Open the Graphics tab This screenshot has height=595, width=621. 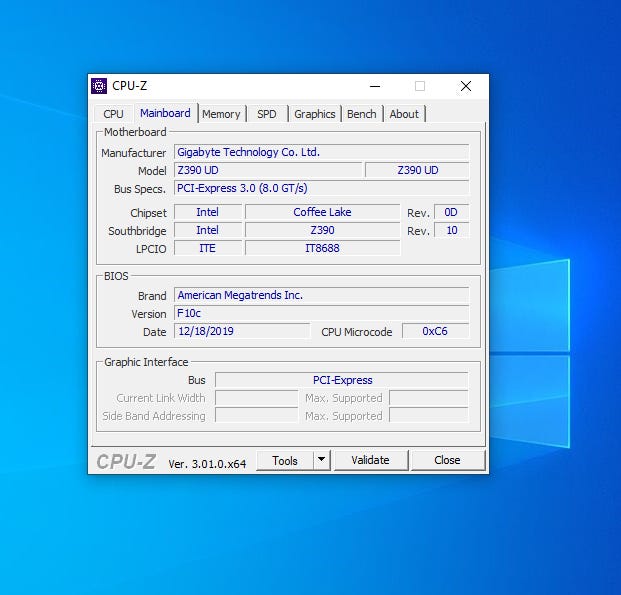pos(315,114)
